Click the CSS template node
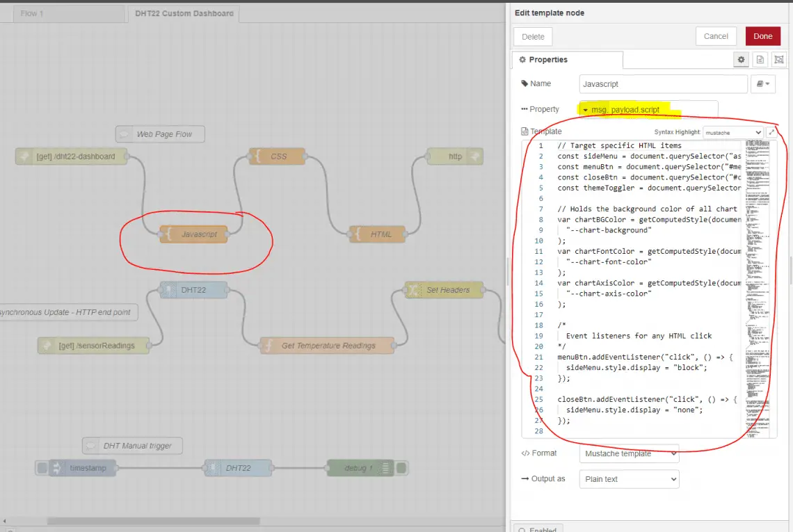 pos(278,156)
